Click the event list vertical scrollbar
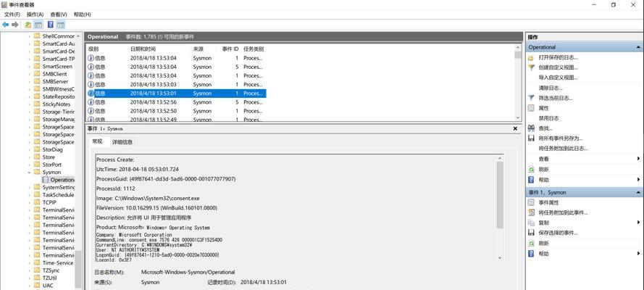Viewport: 644px width, 290px height. point(518,82)
